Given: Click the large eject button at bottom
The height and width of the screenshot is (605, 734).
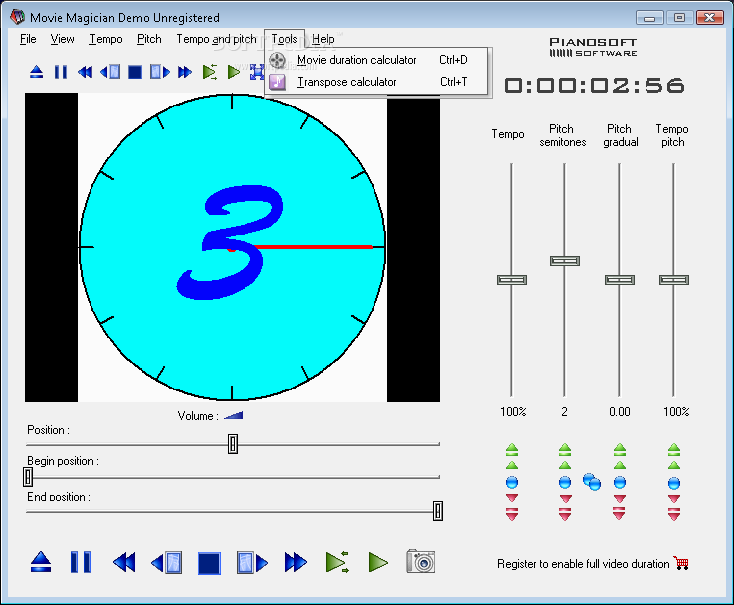Looking at the screenshot, I should (41, 562).
